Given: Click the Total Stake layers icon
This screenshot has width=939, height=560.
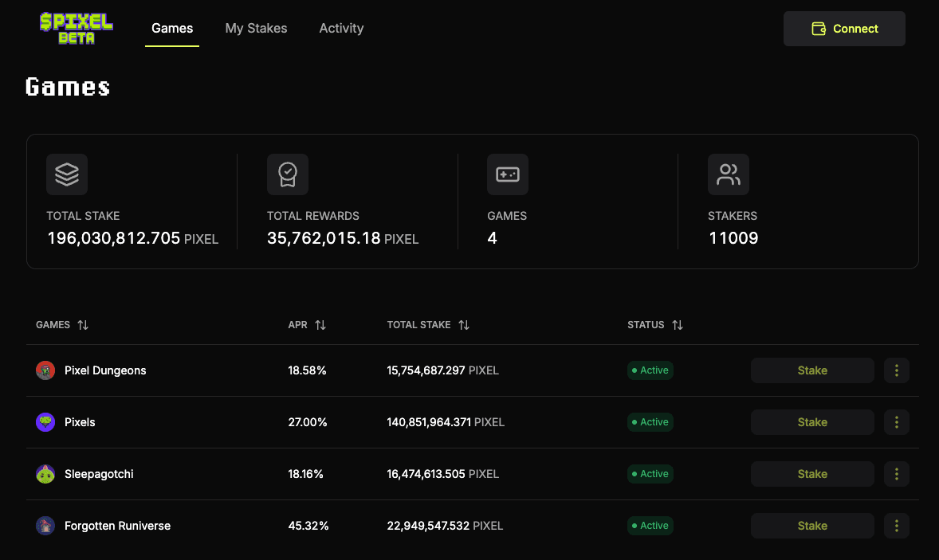Looking at the screenshot, I should 67,174.
